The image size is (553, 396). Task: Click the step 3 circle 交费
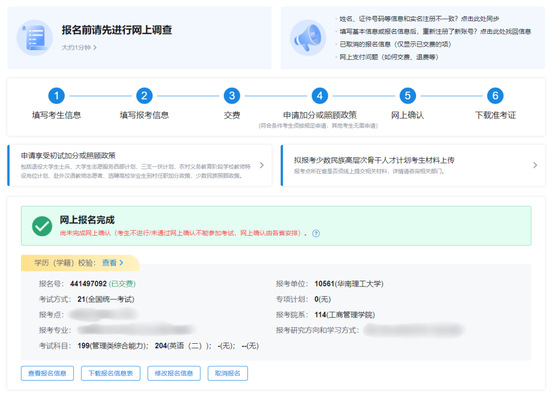[x=232, y=96]
